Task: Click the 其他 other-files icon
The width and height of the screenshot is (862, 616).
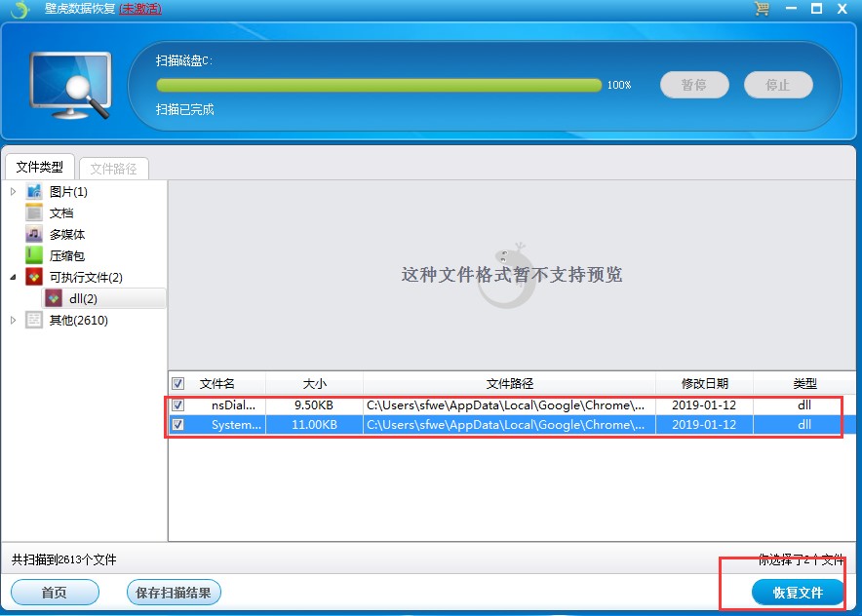Action: click(33, 320)
